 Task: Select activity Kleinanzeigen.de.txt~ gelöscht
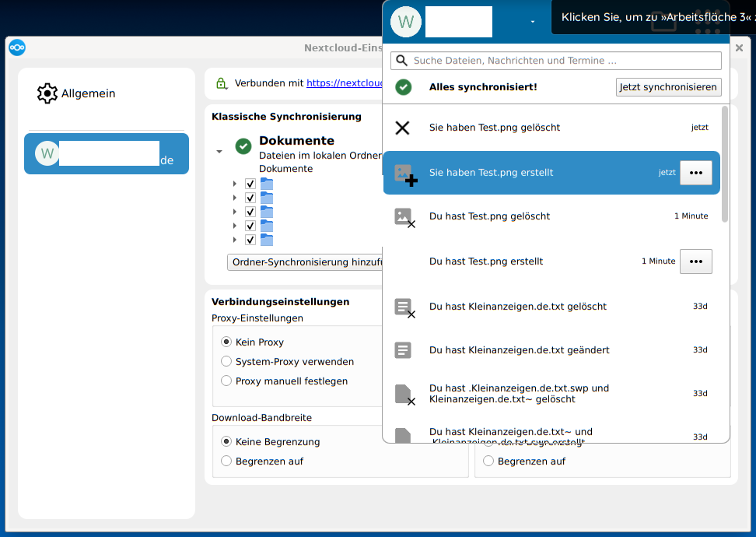[x=551, y=393]
